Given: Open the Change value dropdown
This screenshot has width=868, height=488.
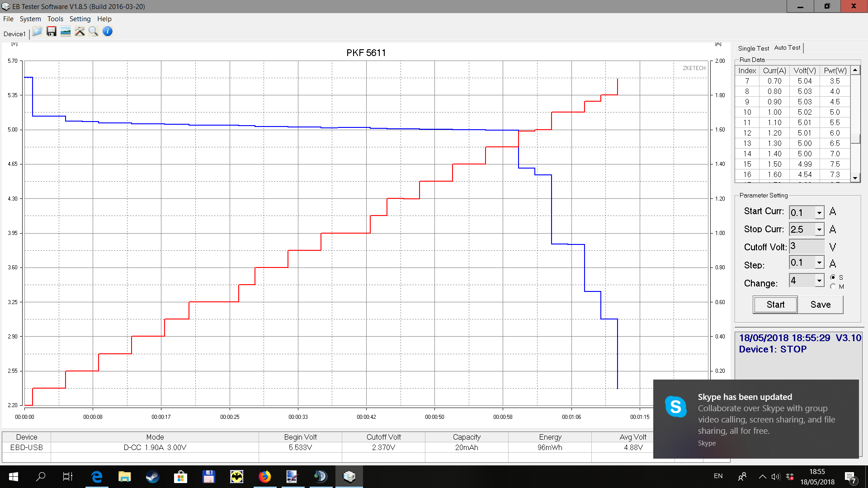Looking at the screenshot, I should point(819,281).
